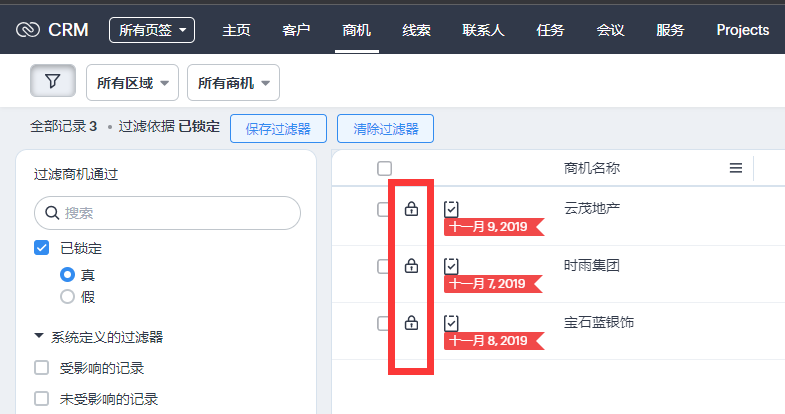This screenshot has height=414, width=785.
Task: Click the CRM logo icon
Action: pos(27,30)
